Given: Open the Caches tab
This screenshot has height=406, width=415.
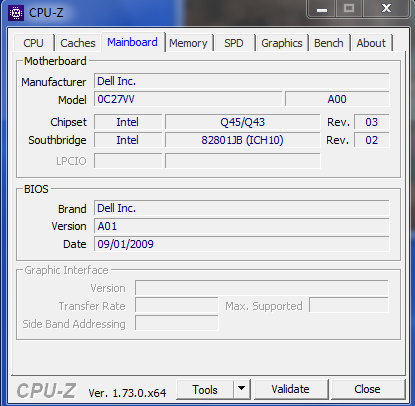Looking at the screenshot, I should point(78,43).
